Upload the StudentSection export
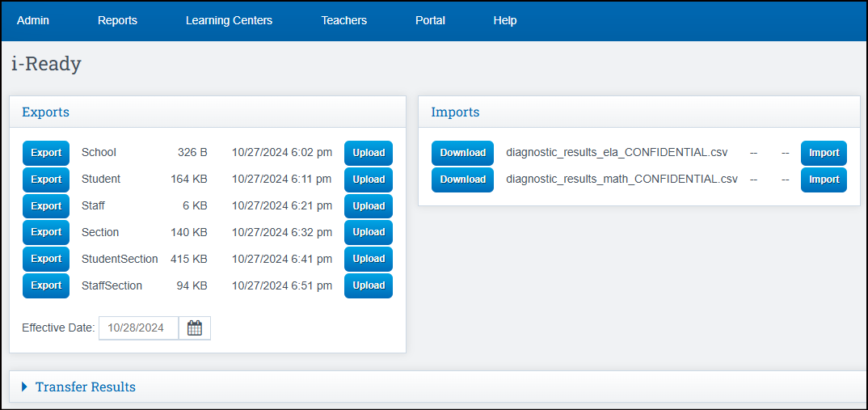This screenshot has width=868, height=410. 369,259
